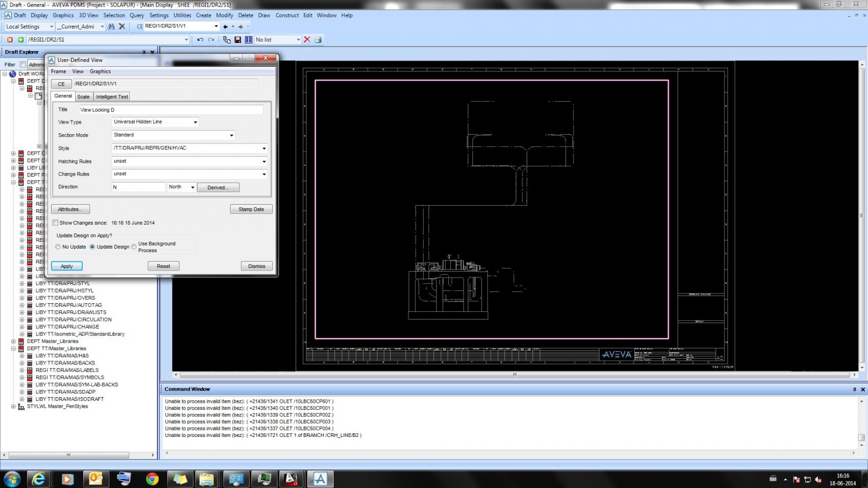Tick the Filter checkbox in Draft Explorer

pos(22,64)
